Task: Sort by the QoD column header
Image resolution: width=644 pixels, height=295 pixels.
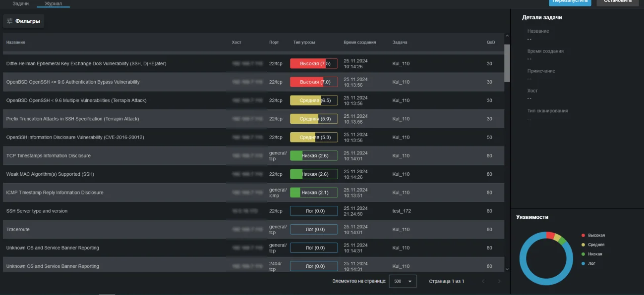Action: point(491,43)
